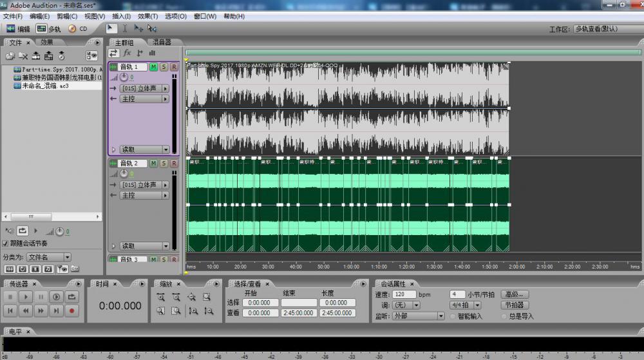Toggle 智能输入 radio option
The height and width of the screenshot is (360, 644).
453,316
